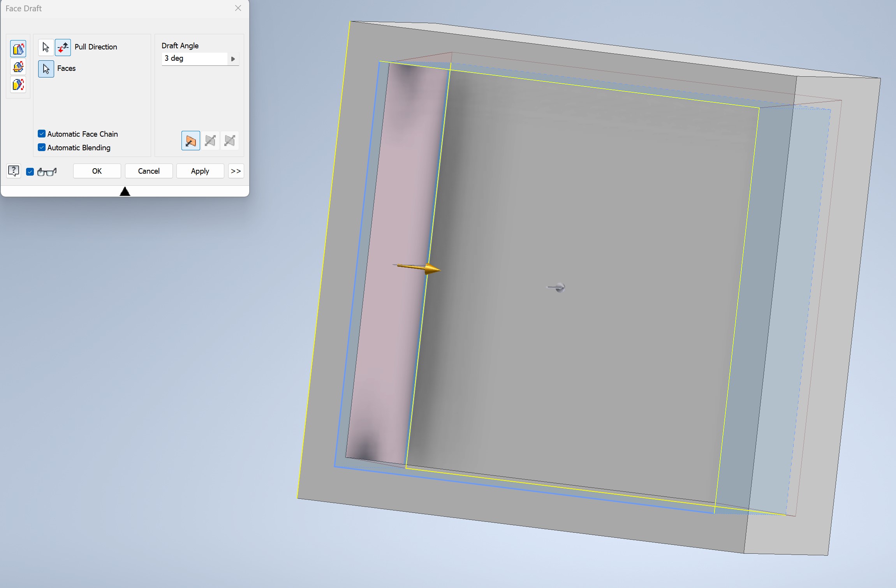This screenshot has width=896, height=588.
Task: Click OK to confirm the draft
Action: [x=97, y=171]
